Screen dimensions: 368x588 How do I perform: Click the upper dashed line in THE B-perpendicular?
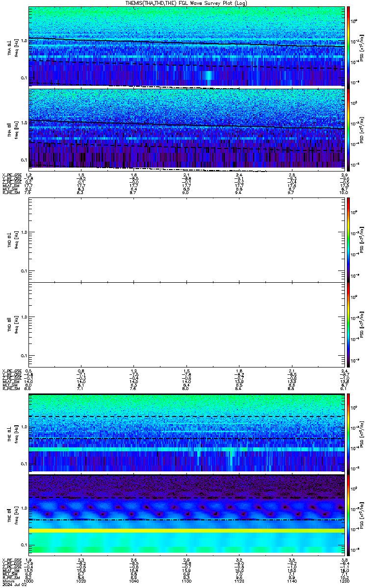[186, 416]
